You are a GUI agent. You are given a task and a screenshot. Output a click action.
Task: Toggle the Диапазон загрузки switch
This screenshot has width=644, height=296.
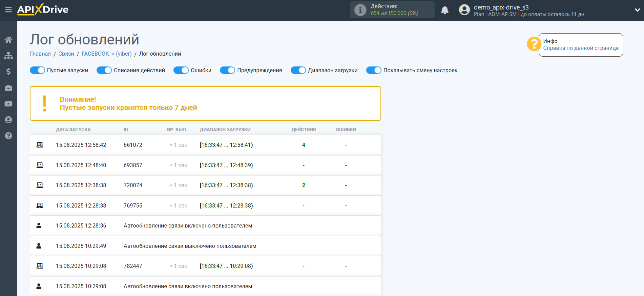pos(298,70)
